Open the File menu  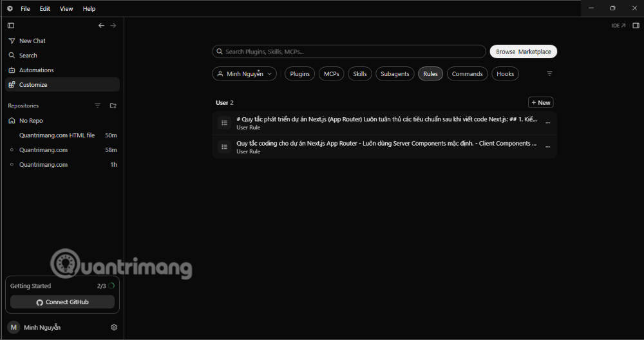point(26,8)
